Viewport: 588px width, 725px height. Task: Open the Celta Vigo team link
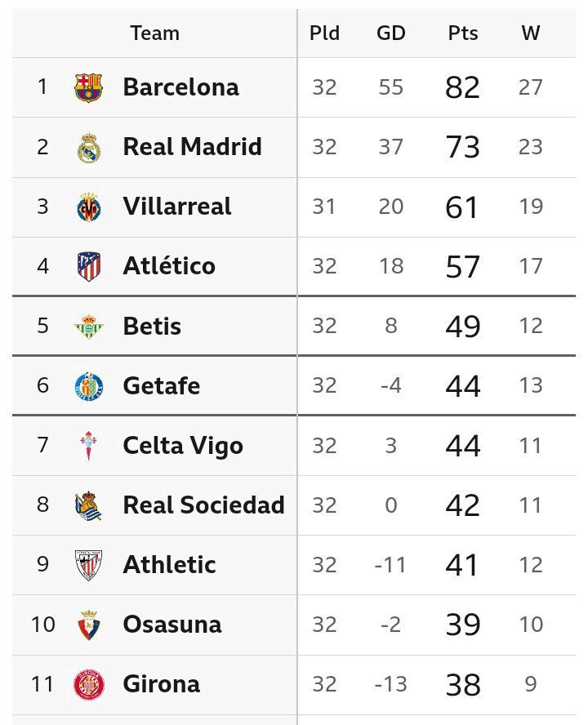coord(183,446)
